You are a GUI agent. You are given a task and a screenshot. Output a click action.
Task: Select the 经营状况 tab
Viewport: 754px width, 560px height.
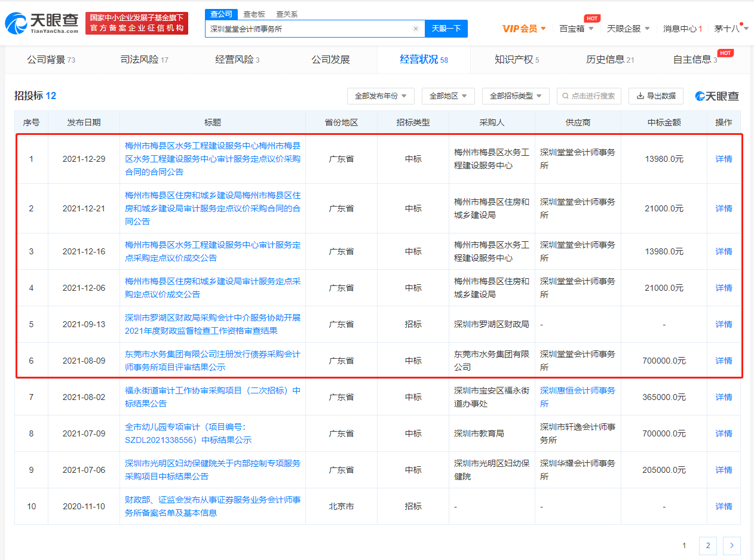pos(424,60)
